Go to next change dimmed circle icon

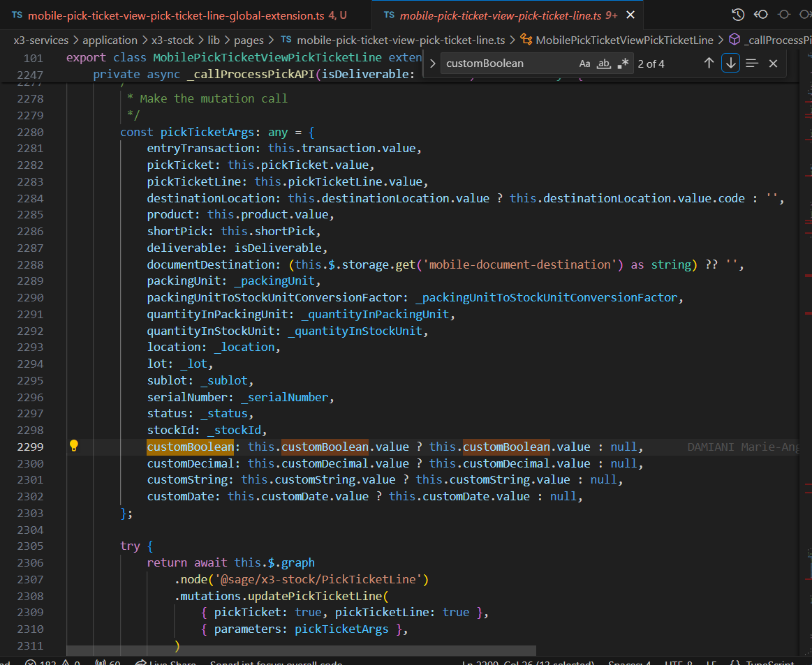tap(784, 15)
